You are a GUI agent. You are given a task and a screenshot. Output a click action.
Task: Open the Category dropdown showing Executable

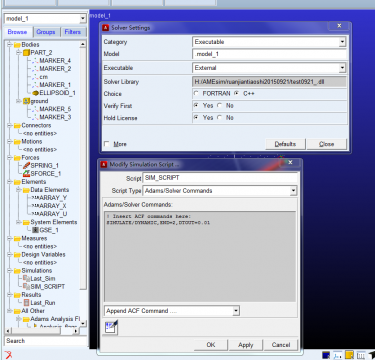tap(269, 42)
